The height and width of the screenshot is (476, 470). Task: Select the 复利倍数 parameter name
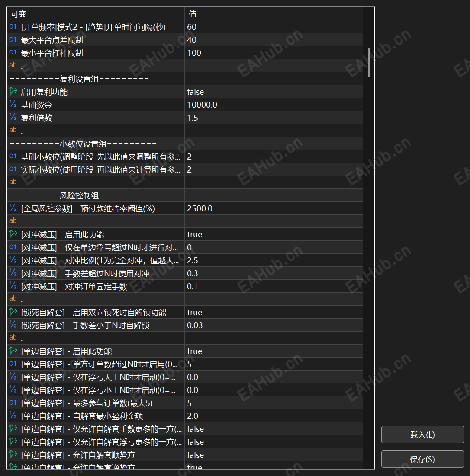(36, 118)
